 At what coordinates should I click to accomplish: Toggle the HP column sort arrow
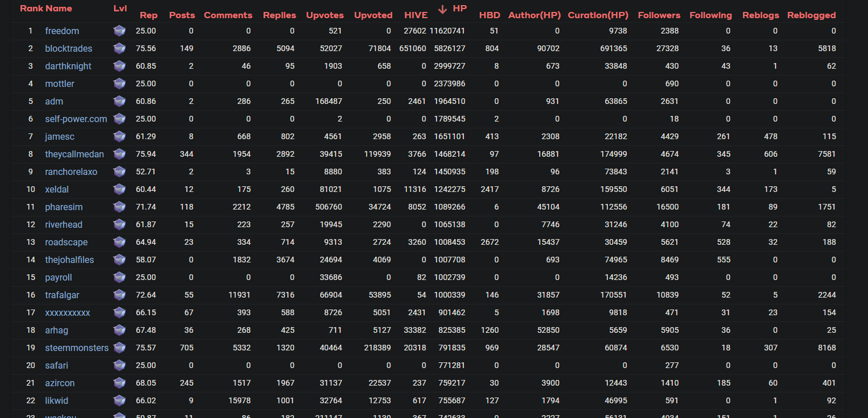pos(443,9)
